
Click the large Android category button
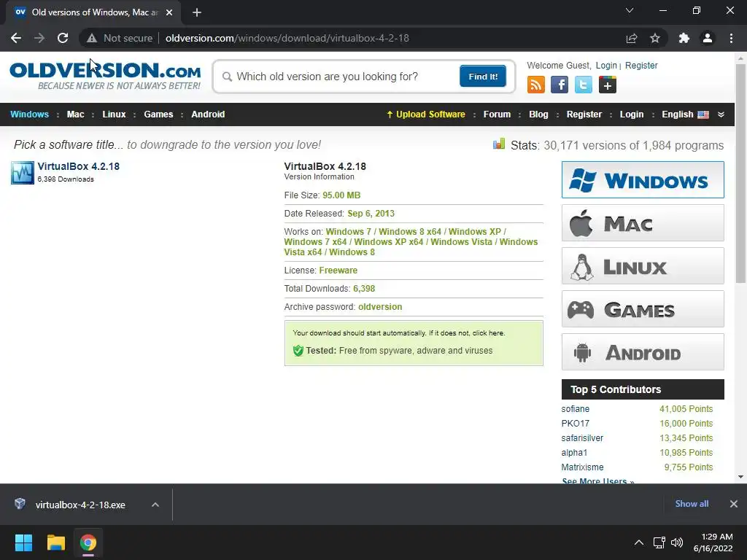click(643, 352)
